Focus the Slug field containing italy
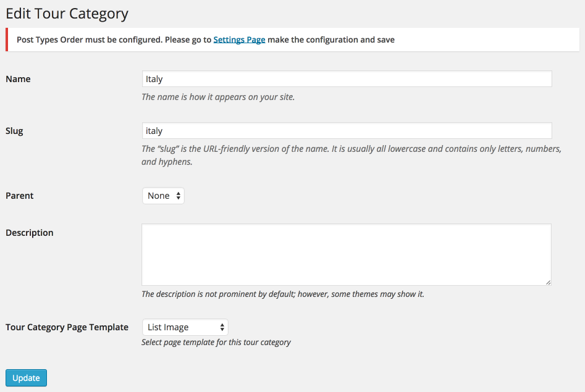This screenshot has width=585, height=392. [347, 130]
